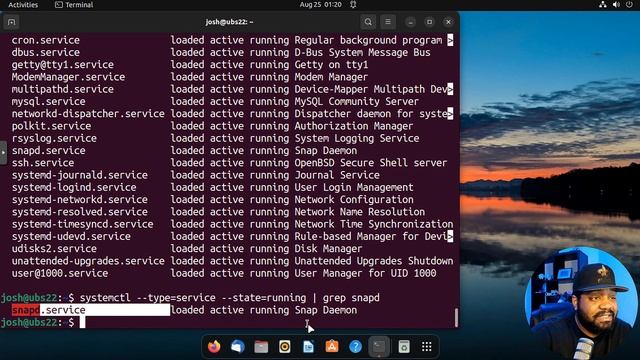Open the Activities overview
Screen dimensions: 640x360
tap(23, 5)
